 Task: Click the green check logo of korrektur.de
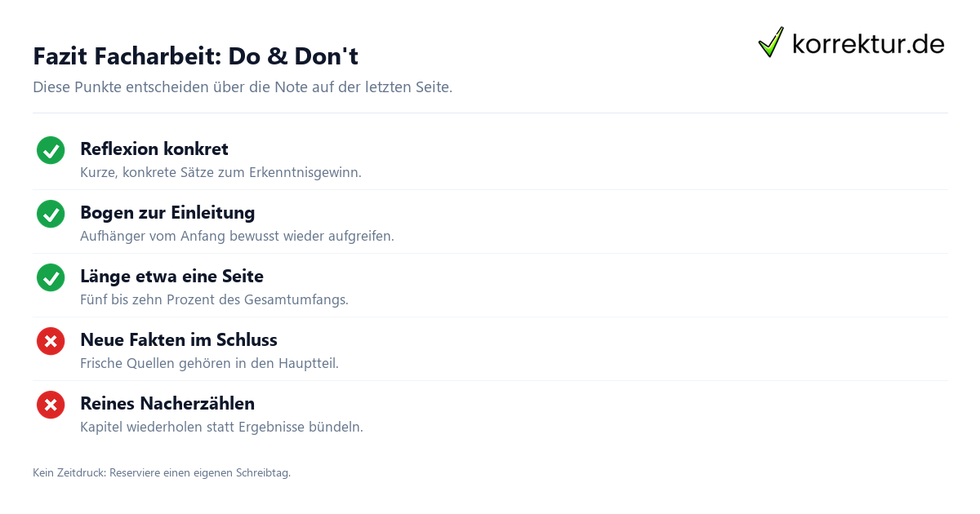coord(771,42)
